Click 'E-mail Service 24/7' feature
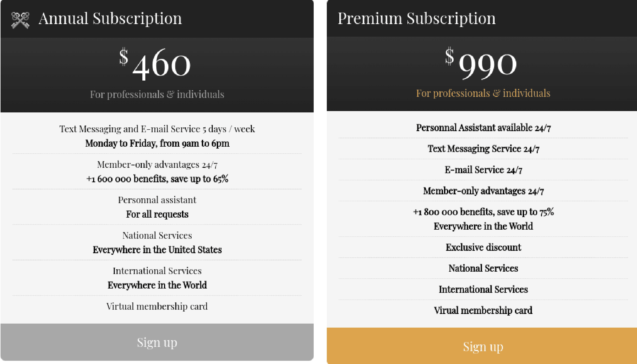Viewport: 637px width, 364px height. (483, 170)
